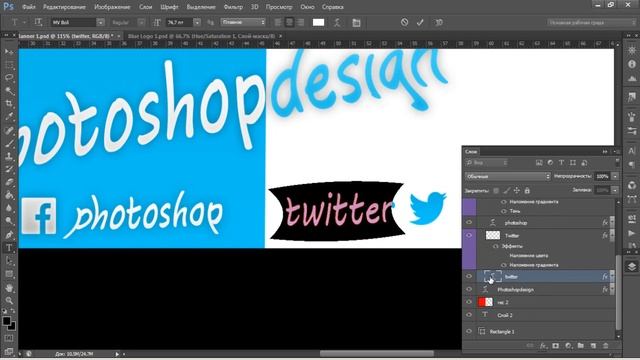
Task: Open the Файл menu
Action: (x=29, y=7)
